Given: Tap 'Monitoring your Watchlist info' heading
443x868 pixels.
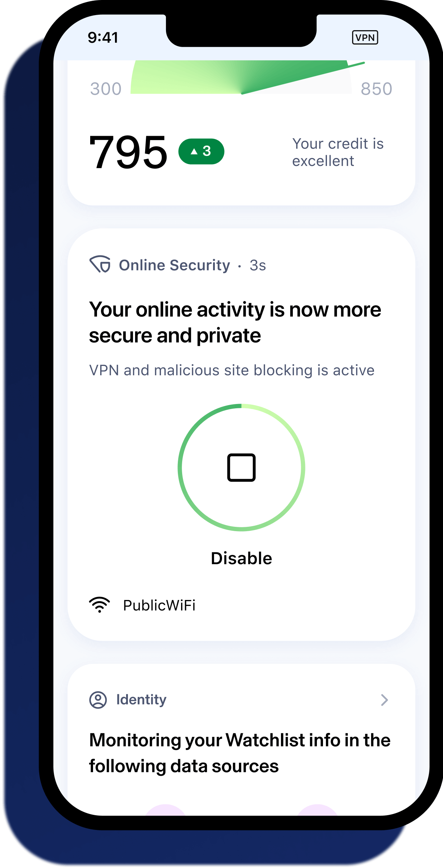Looking at the screenshot, I should (x=239, y=753).
